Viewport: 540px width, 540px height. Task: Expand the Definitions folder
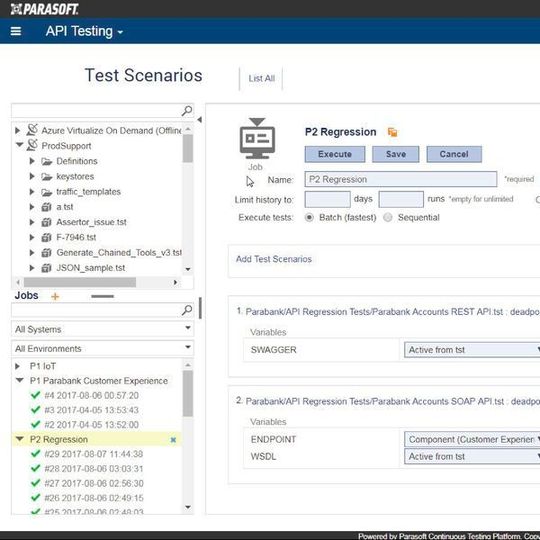32,161
